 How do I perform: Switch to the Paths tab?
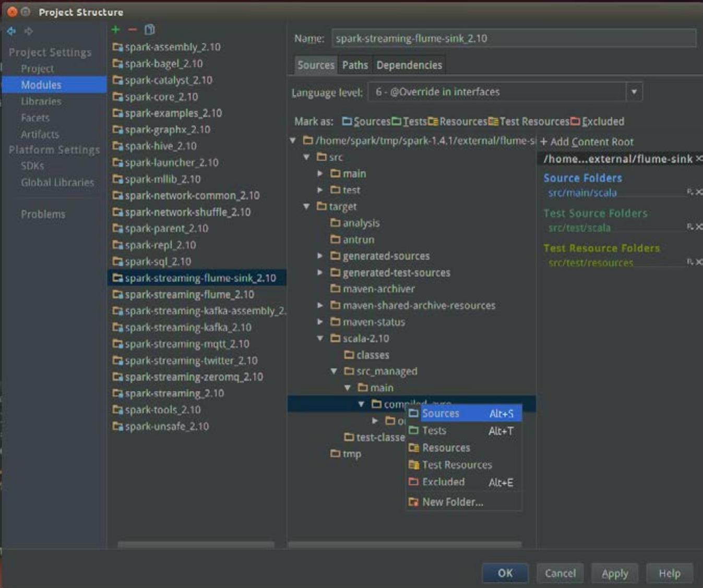[355, 65]
